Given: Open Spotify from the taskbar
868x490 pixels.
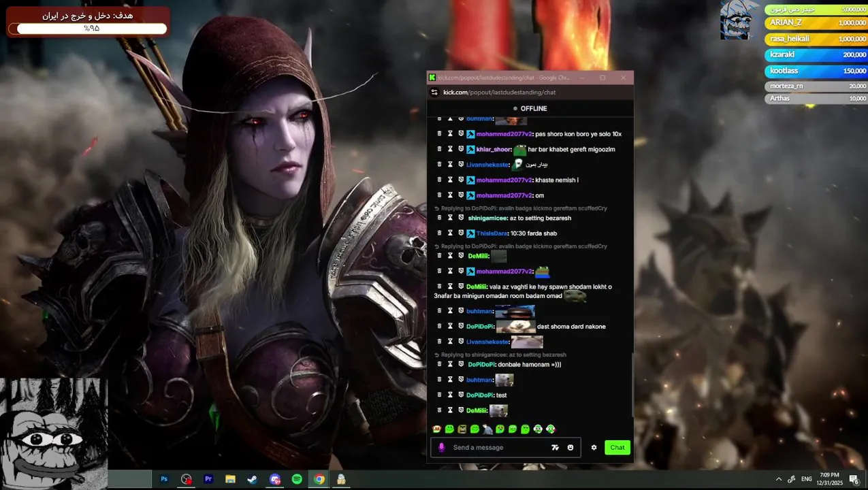Looking at the screenshot, I should [x=297, y=479].
